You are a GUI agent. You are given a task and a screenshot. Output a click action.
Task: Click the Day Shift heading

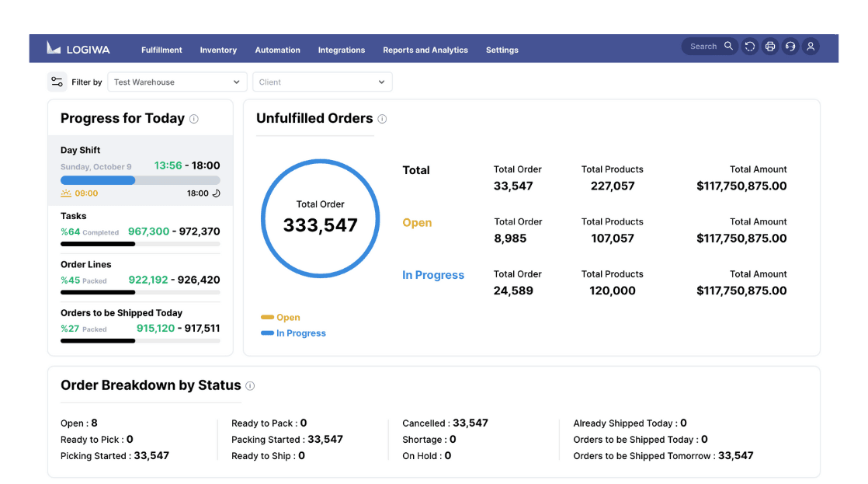(x=80, y=150)
